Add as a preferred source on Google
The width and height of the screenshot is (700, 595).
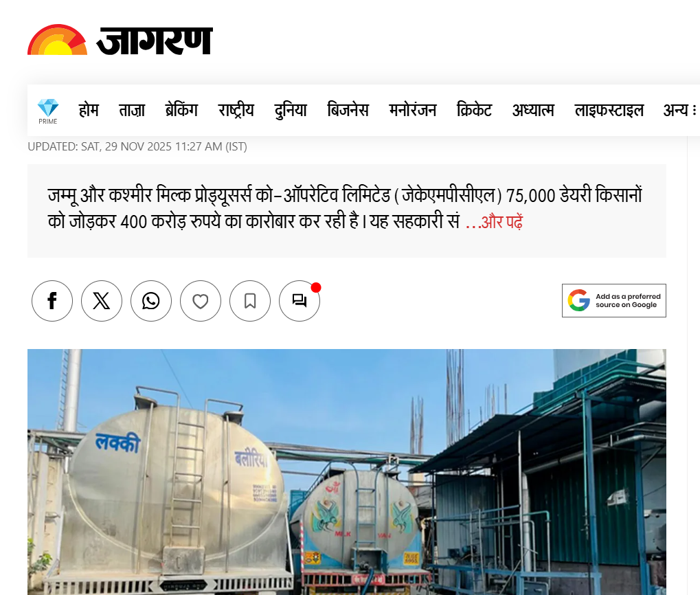click(614, 300)
